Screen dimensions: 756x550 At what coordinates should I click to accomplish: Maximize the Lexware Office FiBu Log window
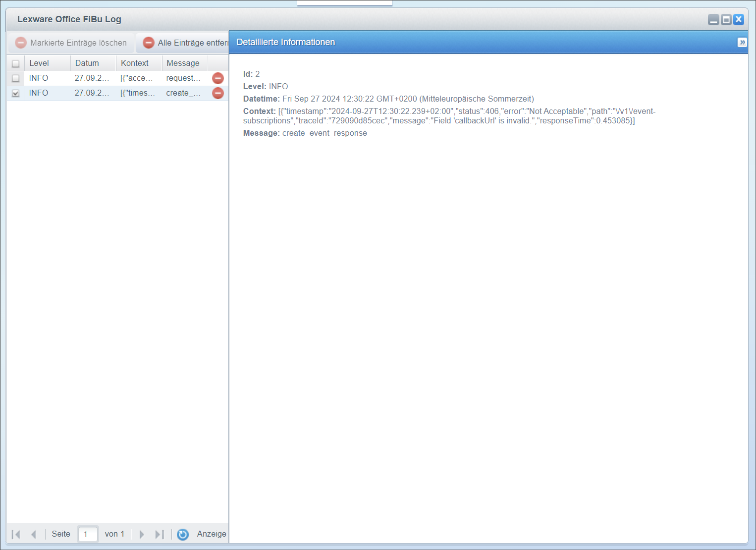tap(726, 20)
